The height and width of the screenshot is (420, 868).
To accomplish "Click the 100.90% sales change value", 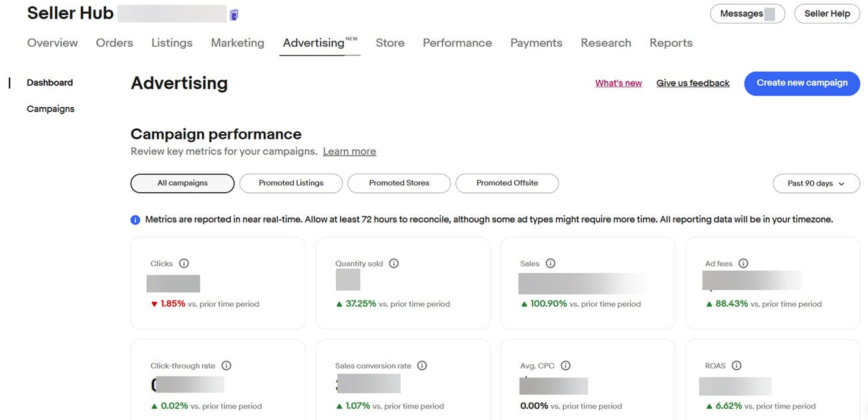I will pyautogui.click(x=549, y=304).
